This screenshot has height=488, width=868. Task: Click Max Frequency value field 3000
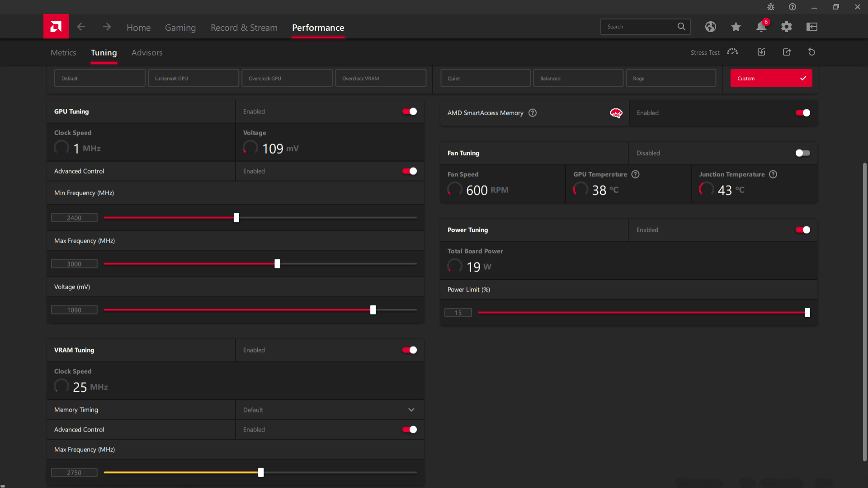74,264
